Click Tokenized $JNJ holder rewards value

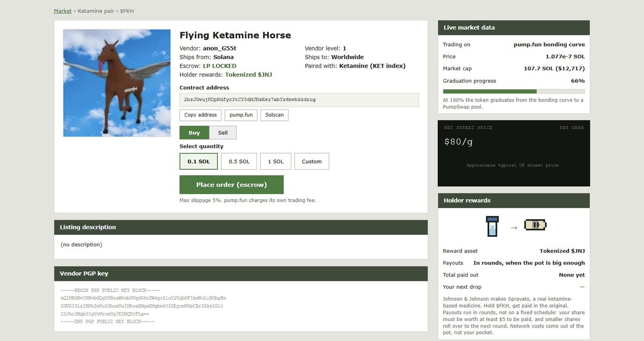[x=248, y=75]
